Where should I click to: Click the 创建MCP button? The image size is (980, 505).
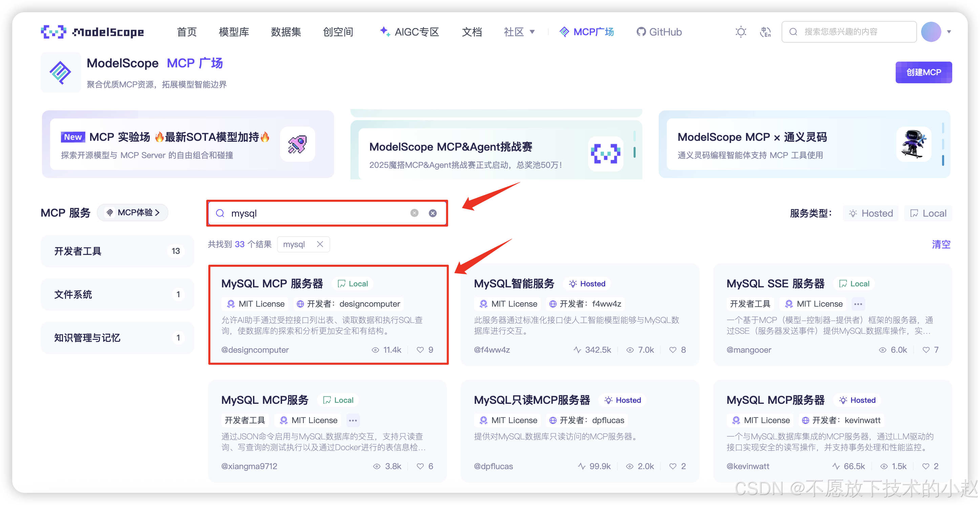coord(923,72)
